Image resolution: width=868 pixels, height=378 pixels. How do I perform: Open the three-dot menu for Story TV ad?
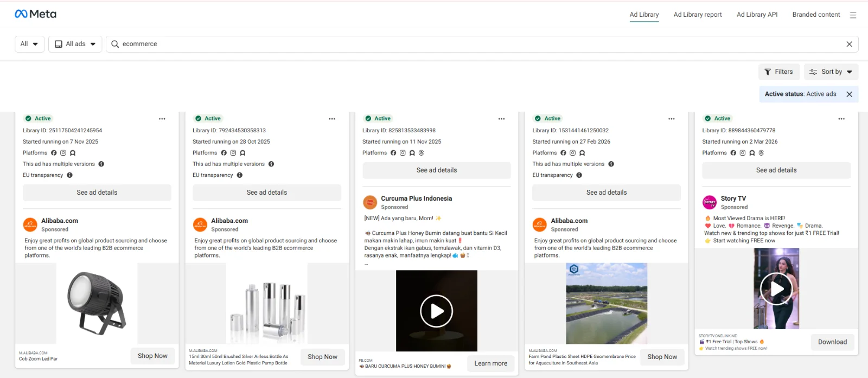pyautogui.click(x=841, y=119)
